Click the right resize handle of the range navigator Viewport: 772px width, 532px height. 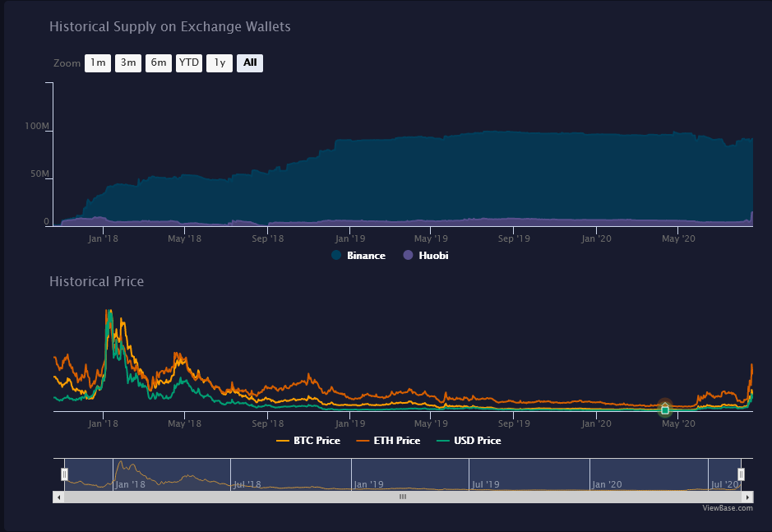coord(741,474)
